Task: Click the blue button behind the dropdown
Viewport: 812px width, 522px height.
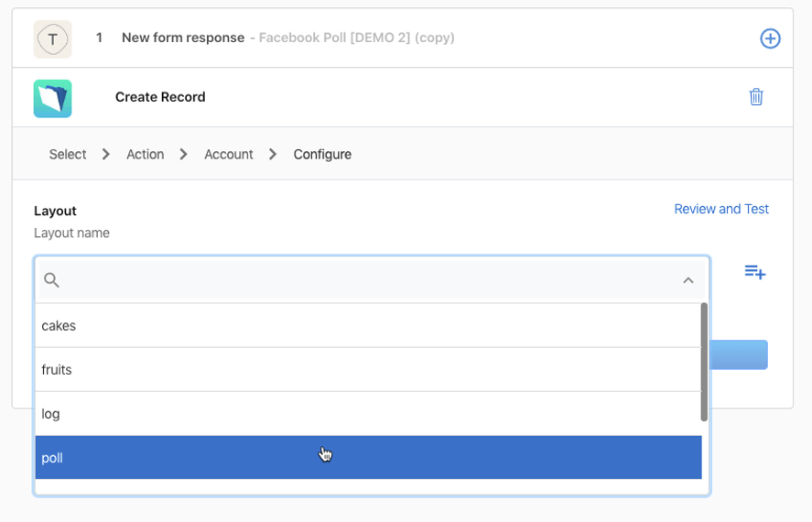Action: pos(739,354)
